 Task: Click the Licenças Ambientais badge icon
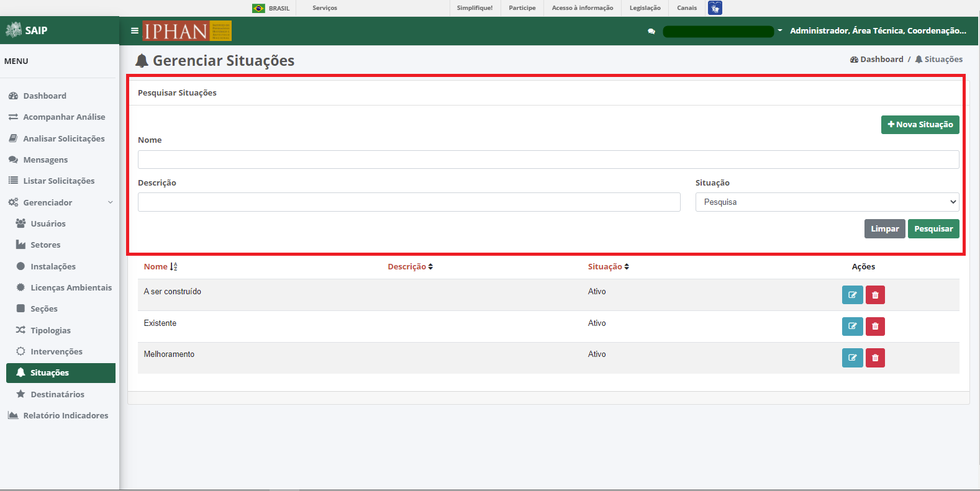(20, 287)
